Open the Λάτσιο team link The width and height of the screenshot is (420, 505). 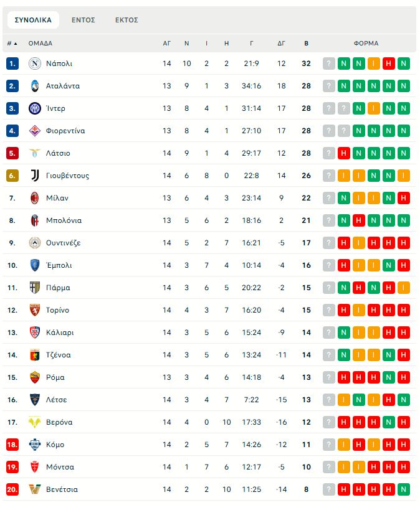(58, 153)
